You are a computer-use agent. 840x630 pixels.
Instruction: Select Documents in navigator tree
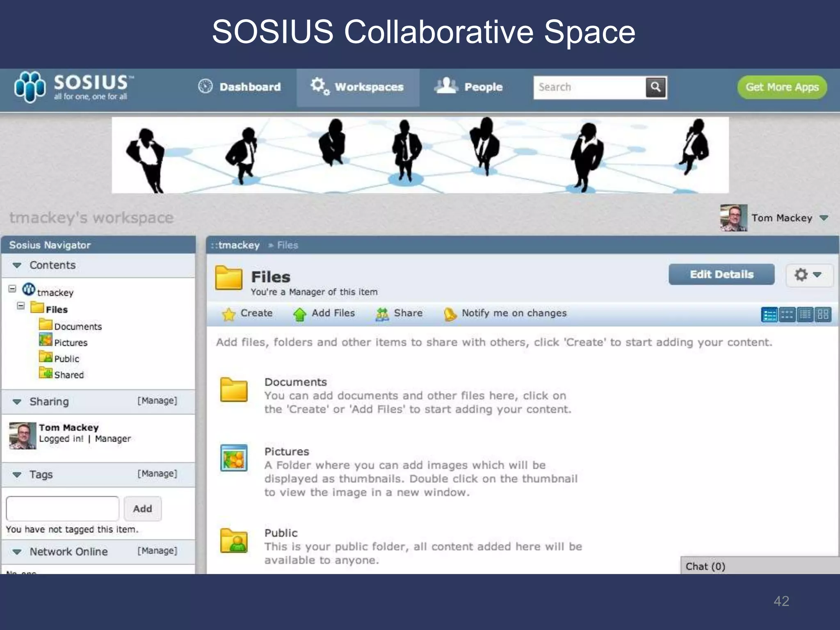[70, 326]
